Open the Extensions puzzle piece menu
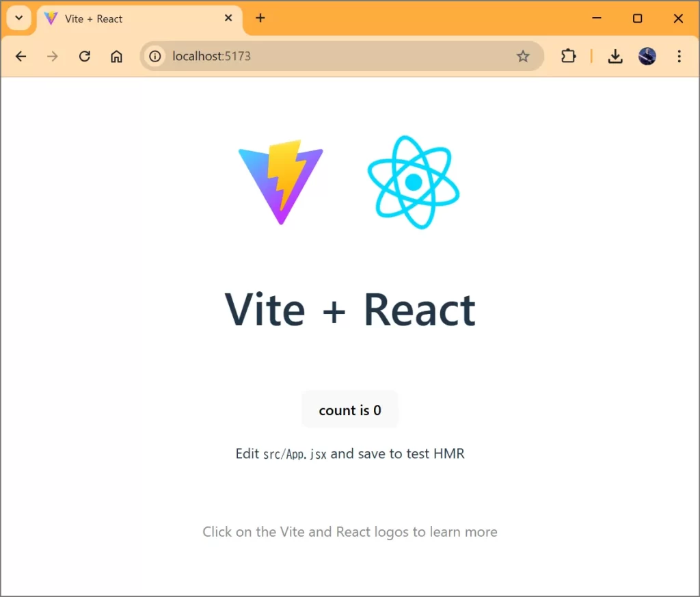This screenshot has width=700, height=597. point(568,56)
